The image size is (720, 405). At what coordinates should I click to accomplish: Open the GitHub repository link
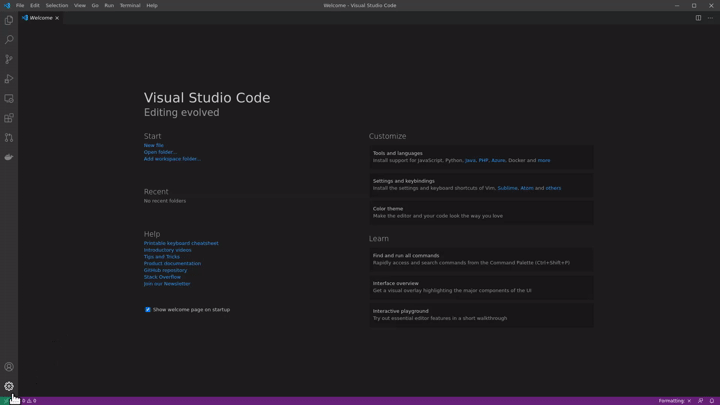(x=165, y=270)
